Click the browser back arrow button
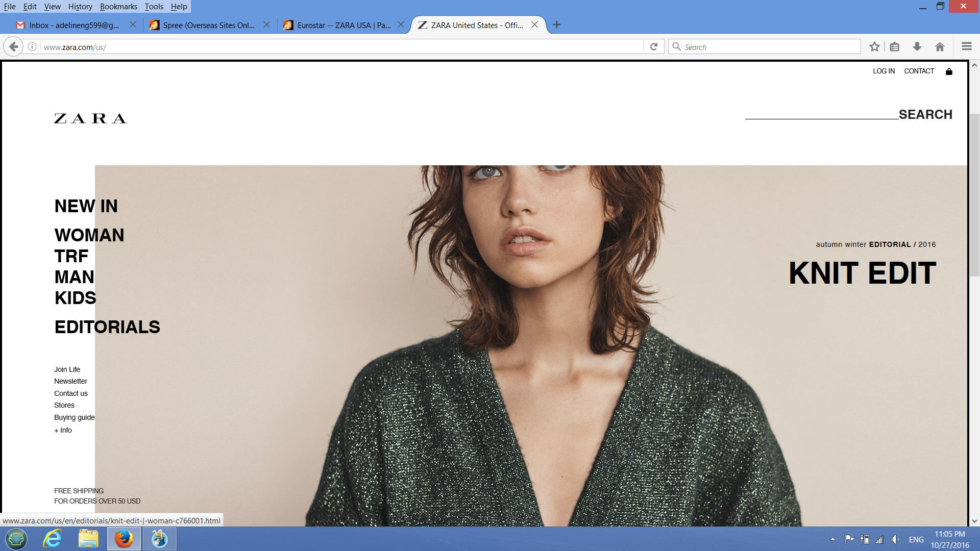Image resolution: width=980 pixels, height=551 pixels. coord(13,47)
